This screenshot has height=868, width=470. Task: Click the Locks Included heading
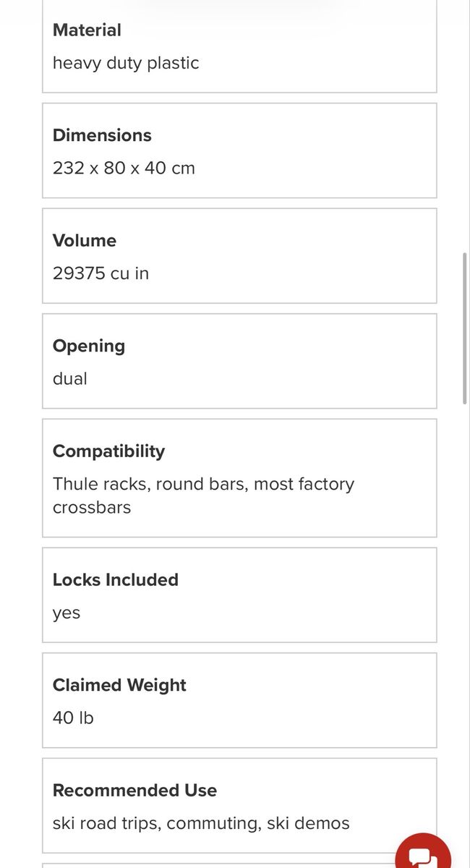(116, 579)
